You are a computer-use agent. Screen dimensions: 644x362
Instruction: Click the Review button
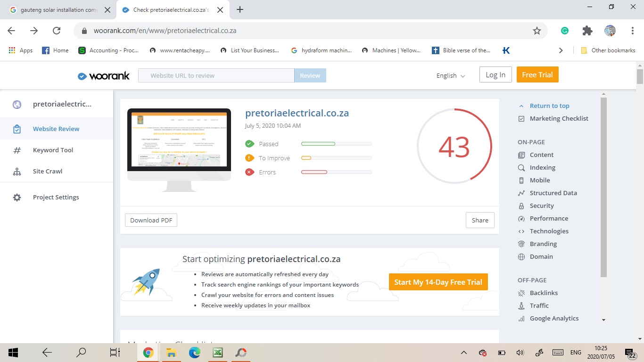(x=310, y=75)
